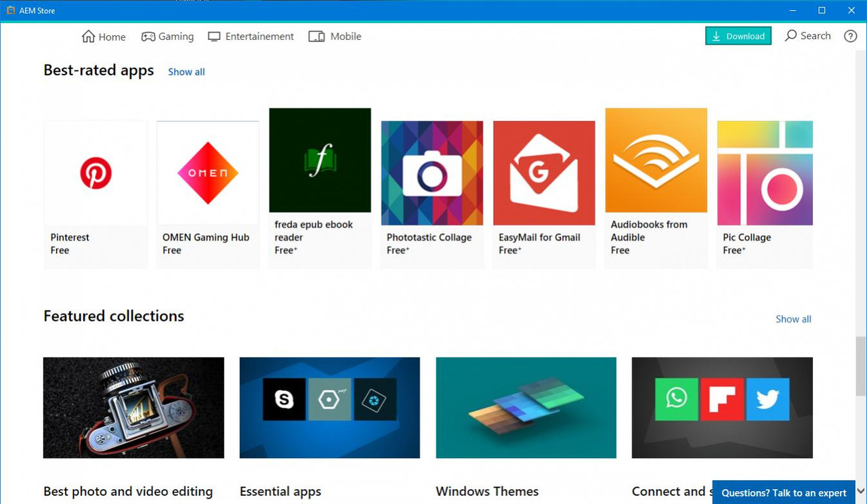Click the scrollbar down arrow
The width and height of the screenshot is (867, 504).
(x=861, y=491)
